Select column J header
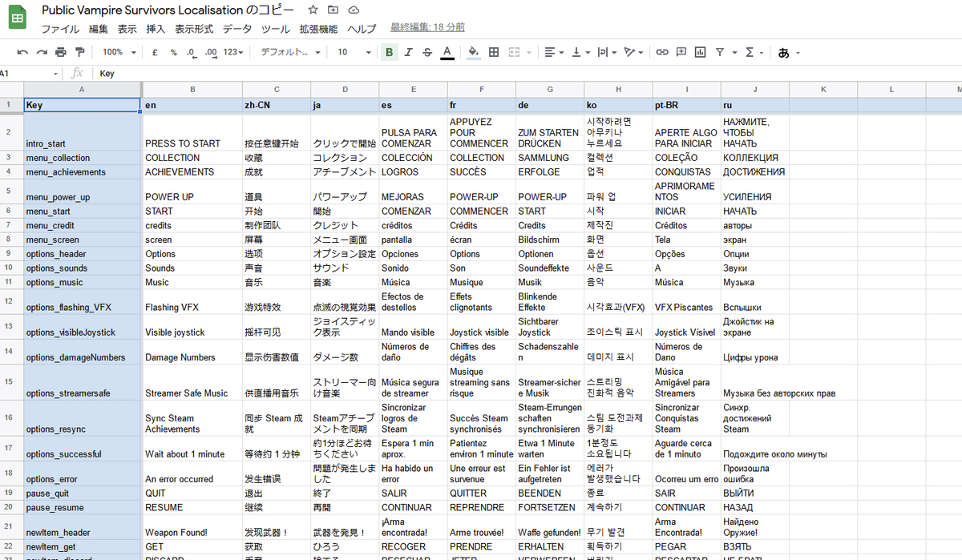962x560 pixels. point(755,89)
